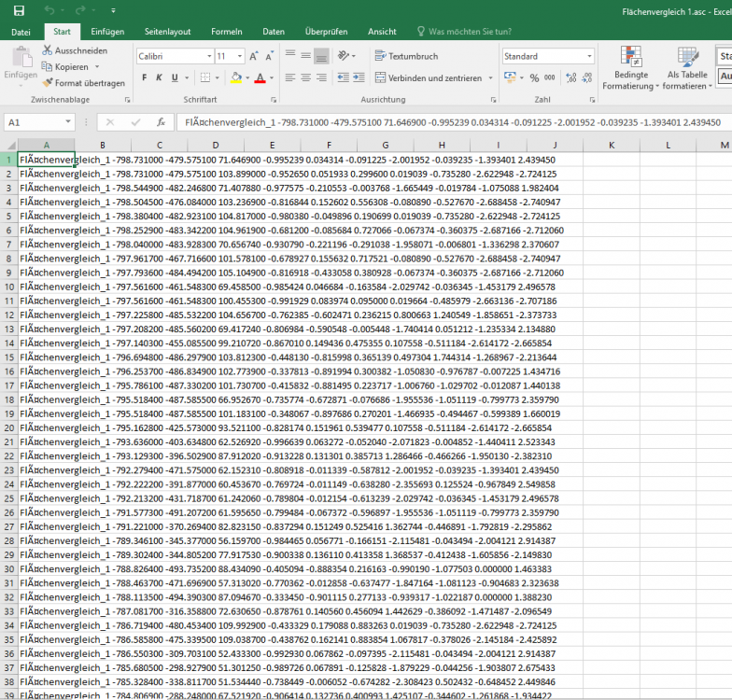
Task: Open the Standard number format dropdown
Action: coord(547,56)
